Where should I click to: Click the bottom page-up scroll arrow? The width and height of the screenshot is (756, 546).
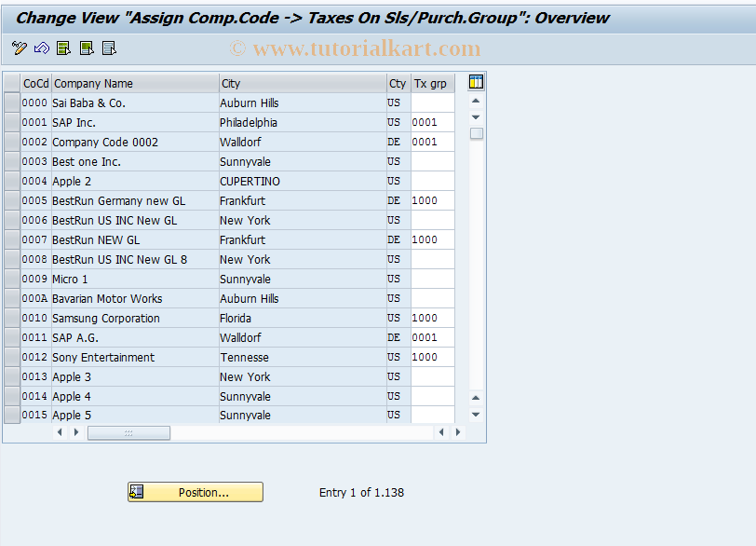[476, 398]
